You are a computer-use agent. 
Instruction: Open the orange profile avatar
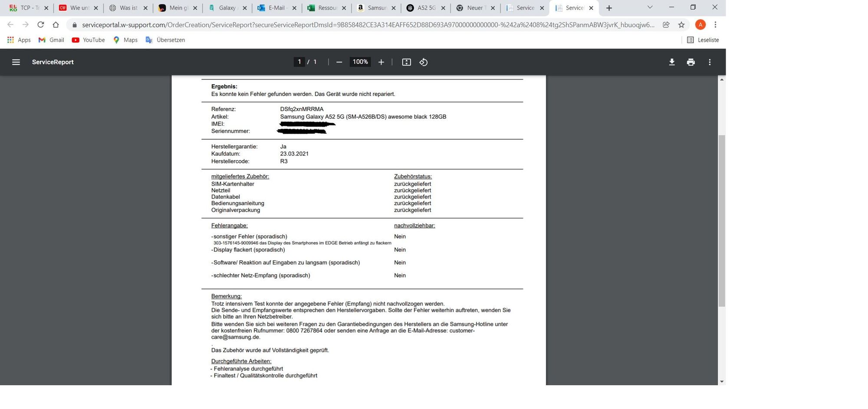pos(700,25)
